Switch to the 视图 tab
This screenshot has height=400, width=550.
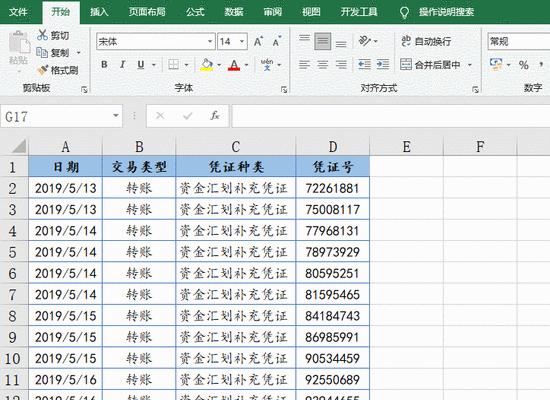coord(311,12)
